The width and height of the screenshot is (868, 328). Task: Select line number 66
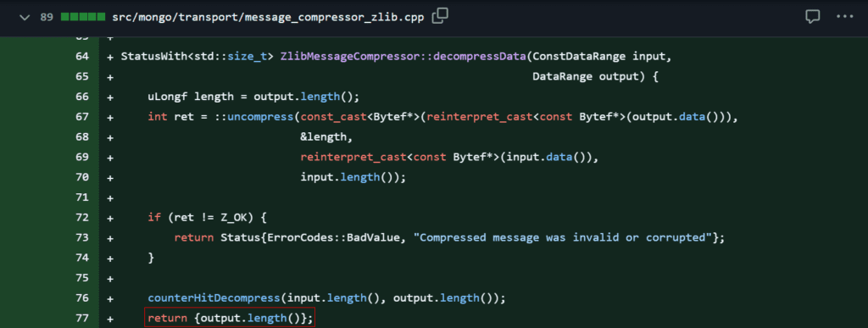[82, 97]
